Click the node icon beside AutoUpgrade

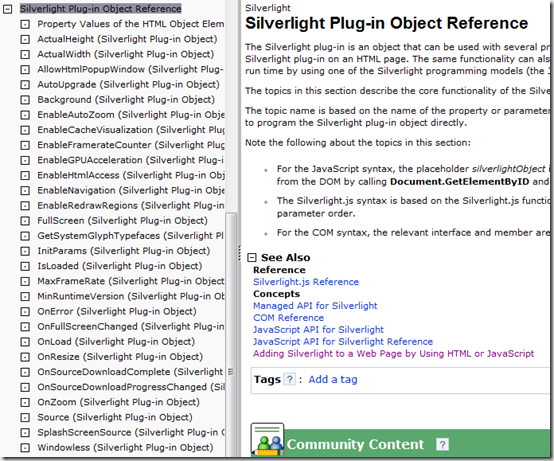pos(25,85)
